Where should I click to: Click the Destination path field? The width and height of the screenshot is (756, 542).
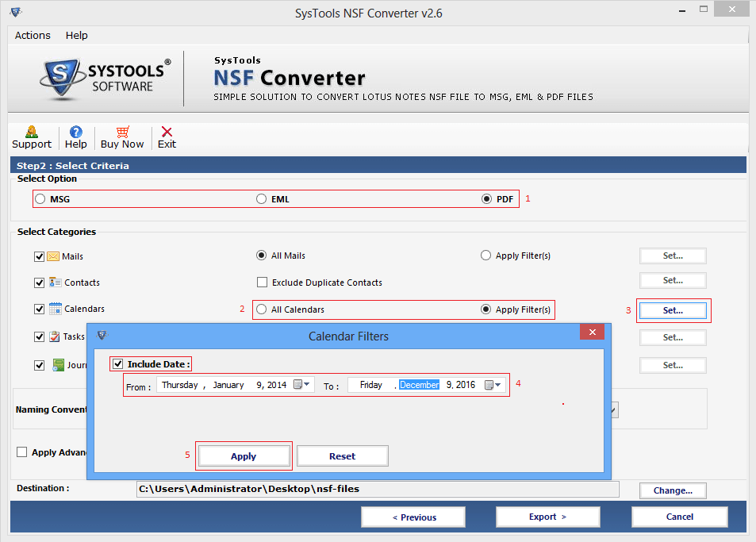(378, 489)
